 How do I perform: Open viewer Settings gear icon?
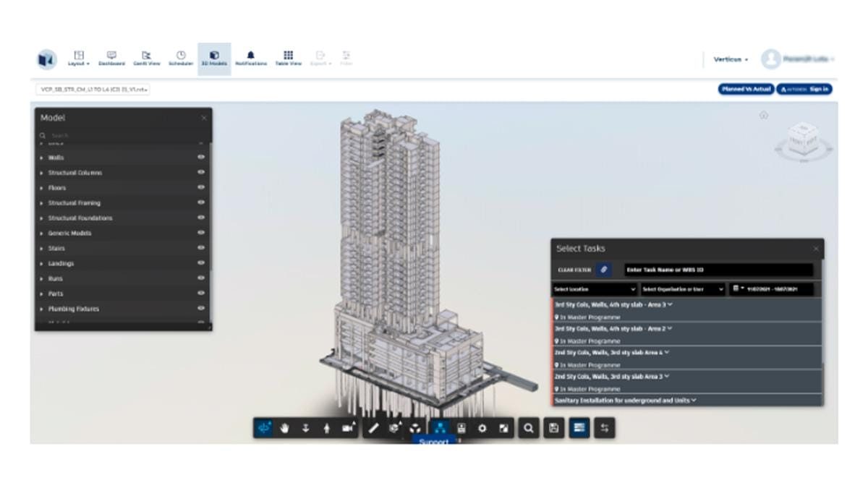[x=482, y=429]
